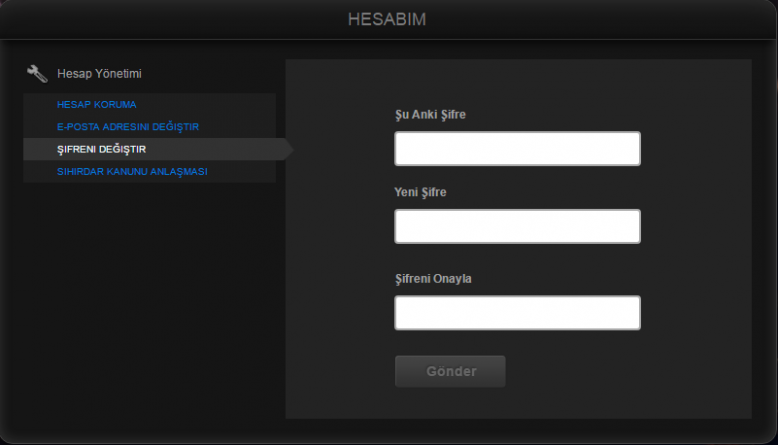The width and height of the screenshot is (778, 445).
Task: Select the Şifreni Onayla password box
Action: coord(518,313)
